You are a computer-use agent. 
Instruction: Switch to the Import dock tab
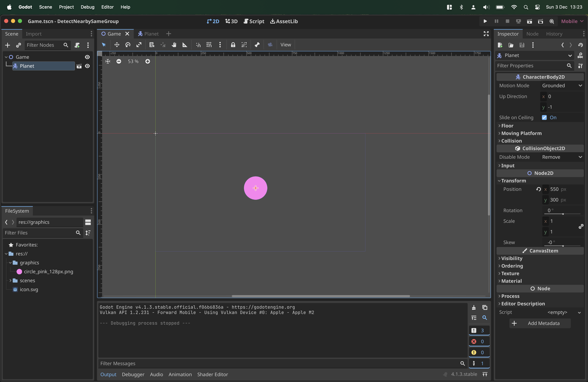click(34, 34)
